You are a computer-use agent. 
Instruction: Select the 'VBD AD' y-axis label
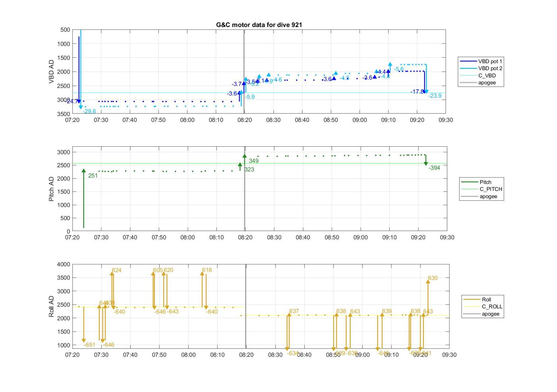coord(51,72)
